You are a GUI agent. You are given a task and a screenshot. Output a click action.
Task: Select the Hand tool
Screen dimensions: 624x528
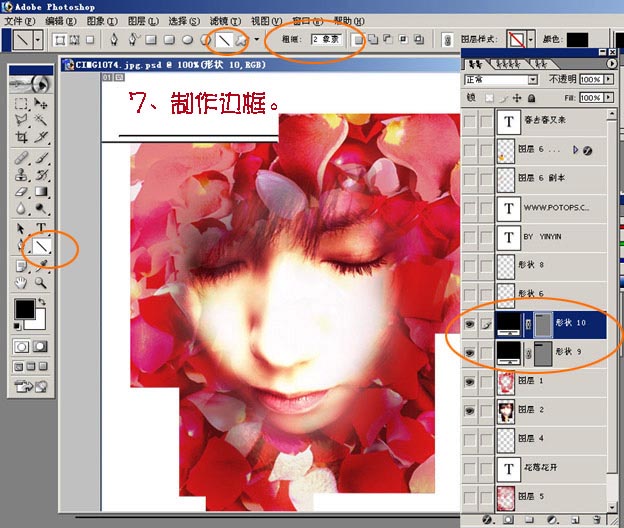point(21,283)
